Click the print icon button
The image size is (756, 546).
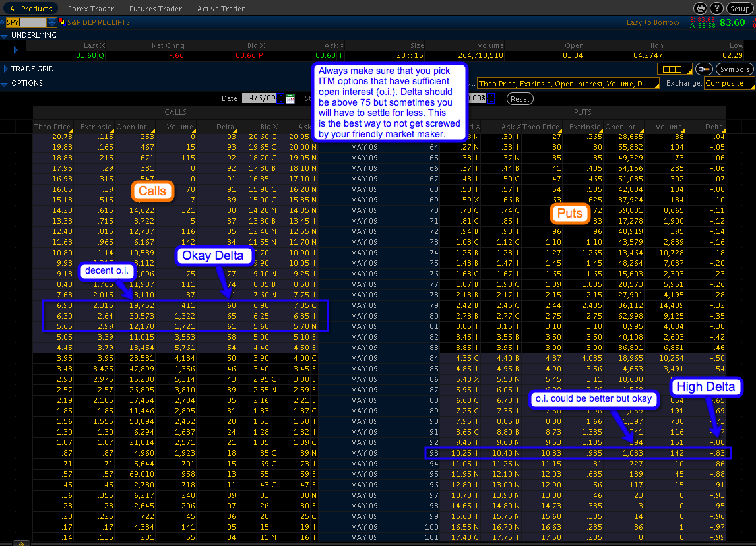(700, 8)
